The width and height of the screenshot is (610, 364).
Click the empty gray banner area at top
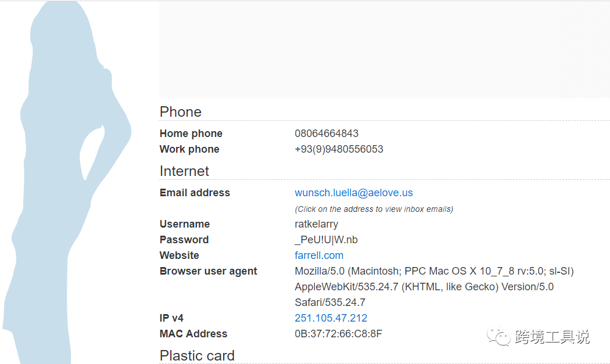point(384,49)
